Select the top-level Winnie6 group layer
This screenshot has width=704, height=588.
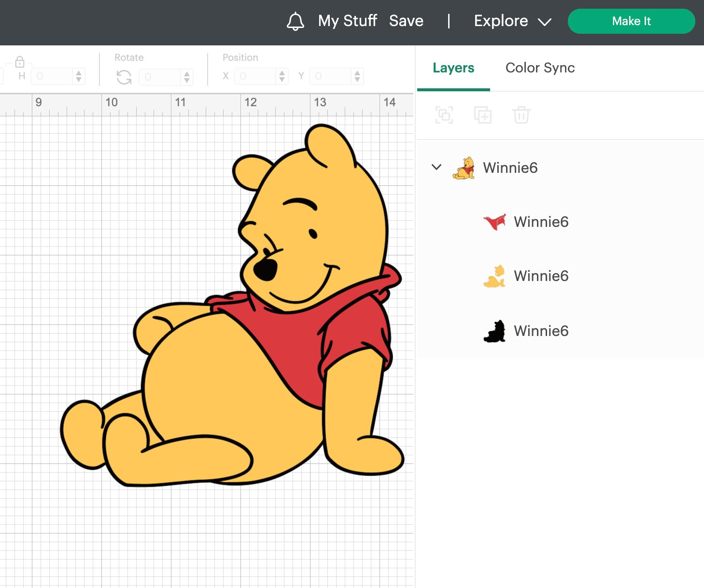pos(510,168)
